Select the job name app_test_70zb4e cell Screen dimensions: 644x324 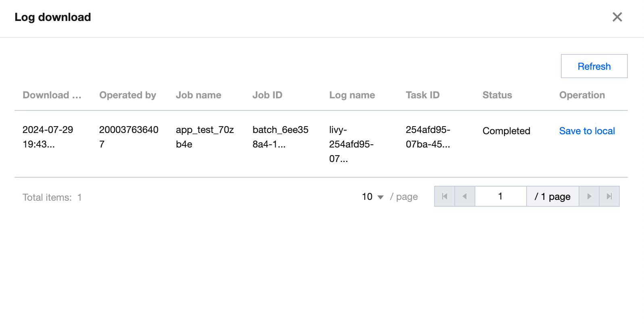coord(205,137)
